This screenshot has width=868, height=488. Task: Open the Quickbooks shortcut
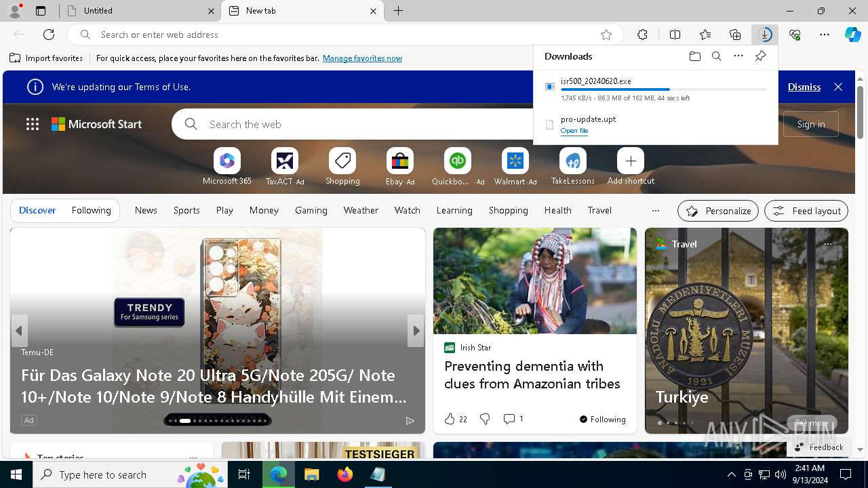pyautogui.click(x=458, y=167)
